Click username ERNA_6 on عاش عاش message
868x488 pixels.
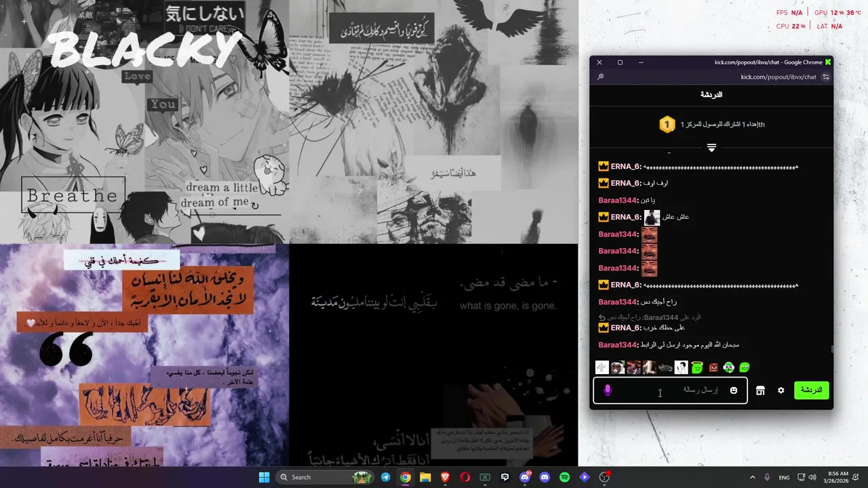coord(626,217)
